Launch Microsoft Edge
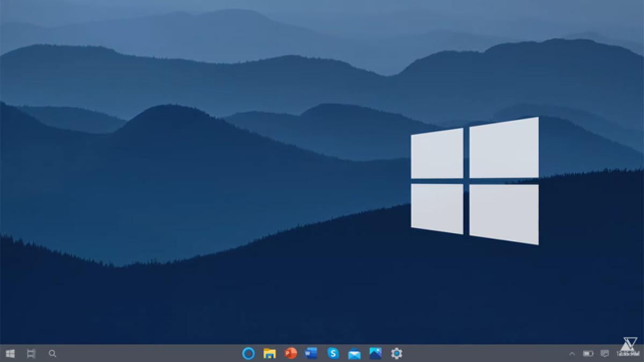This screenshot has height=362, width=644. (248, 353)
